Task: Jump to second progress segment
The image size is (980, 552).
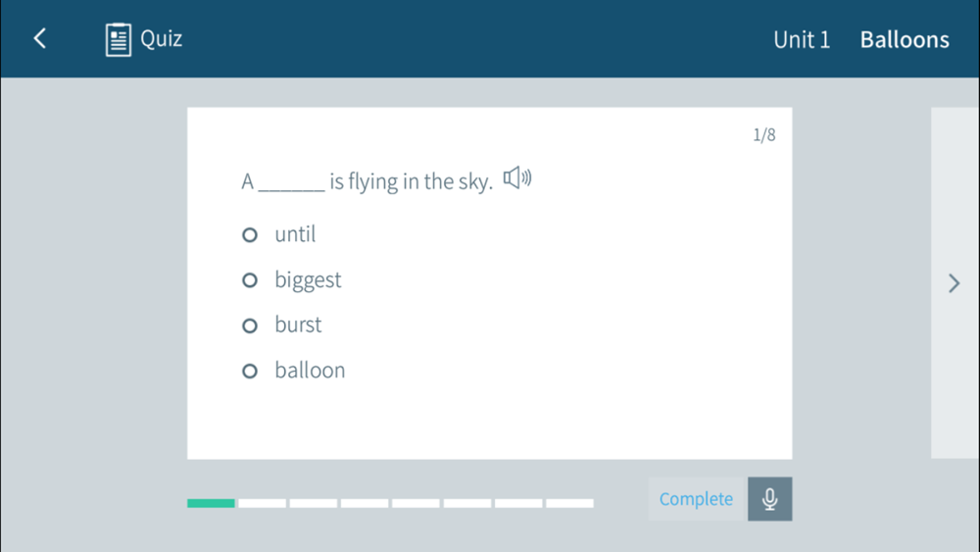Action: (263, 503)
